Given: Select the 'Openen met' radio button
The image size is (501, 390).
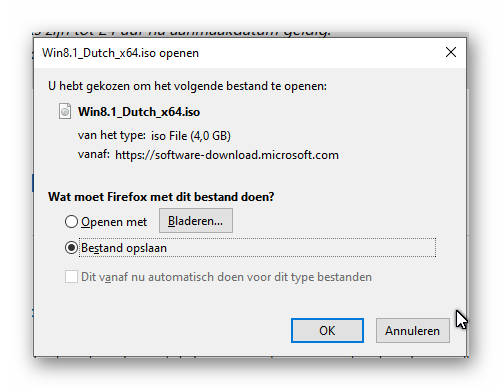Looking at the screenshot, I should (71, 222).
